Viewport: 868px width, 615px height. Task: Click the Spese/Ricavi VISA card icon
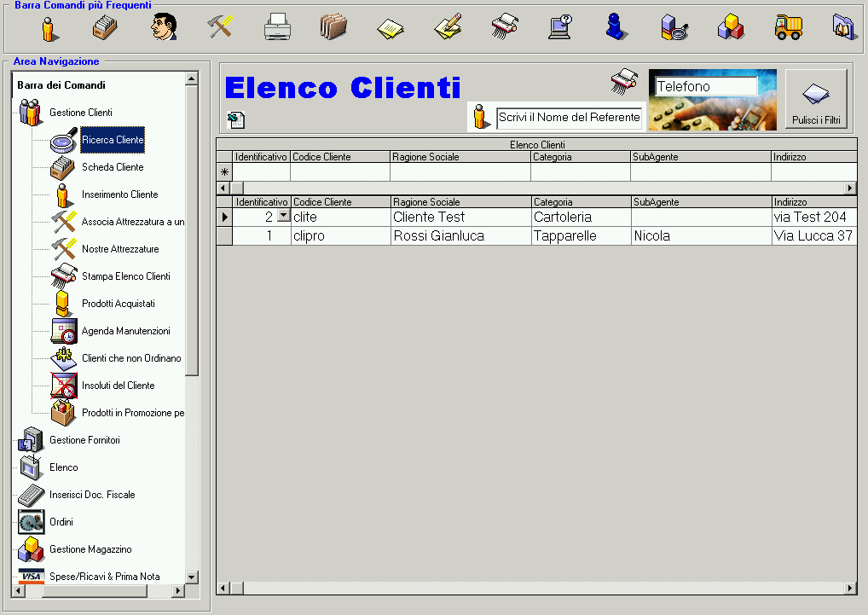pyautogui.click(x=31, y=576)
